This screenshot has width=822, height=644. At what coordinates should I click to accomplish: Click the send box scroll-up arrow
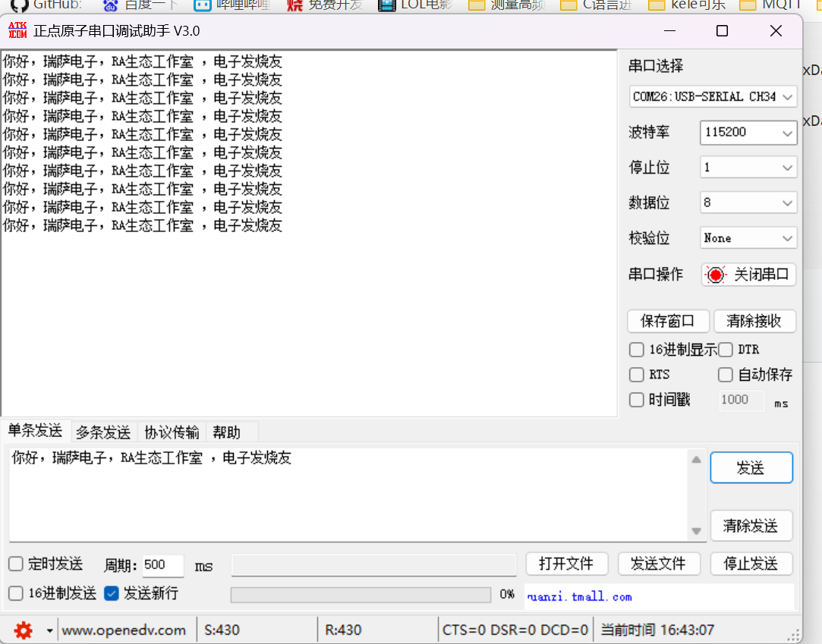696,460
